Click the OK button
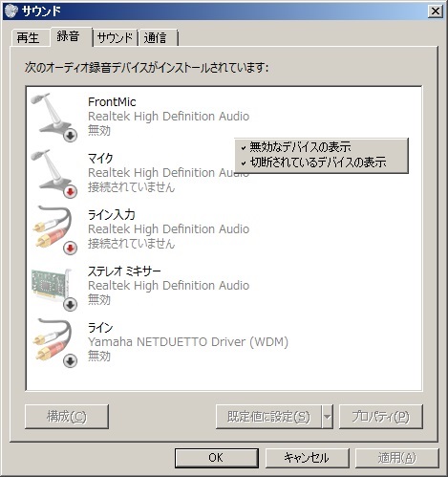Viewport: 448px width, 477px height. 216,458
